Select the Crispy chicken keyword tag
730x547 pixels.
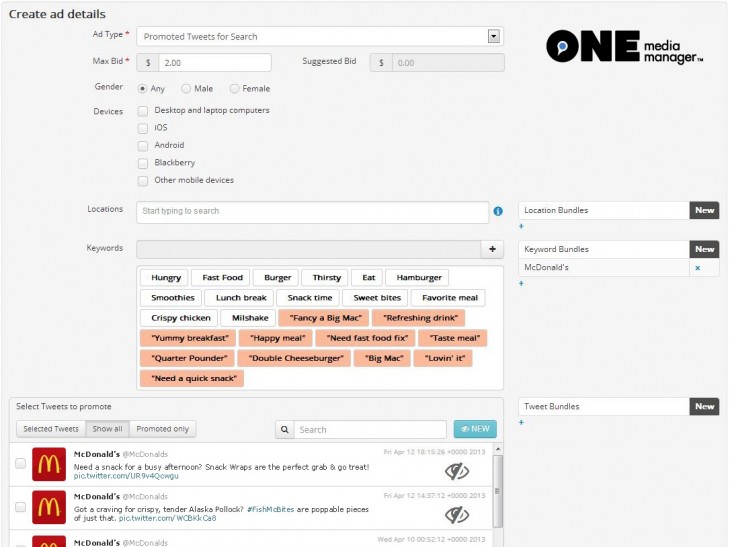tap(181, 318)
